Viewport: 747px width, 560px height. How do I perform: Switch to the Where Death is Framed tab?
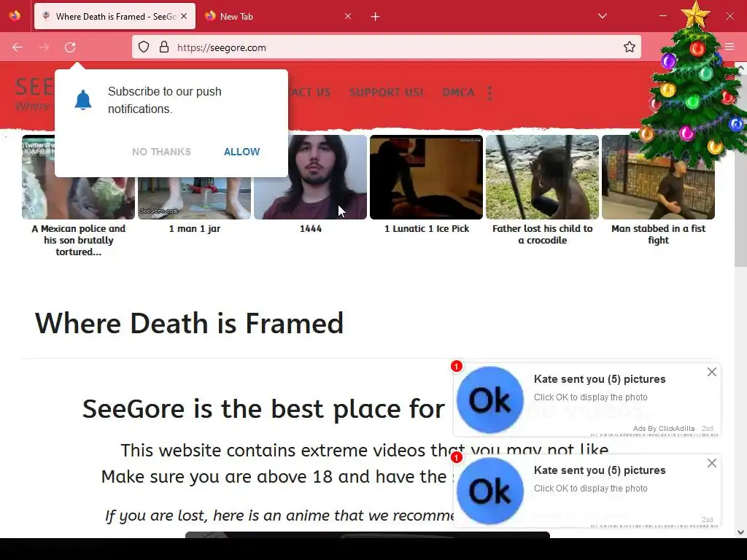(x=115, y=16)
